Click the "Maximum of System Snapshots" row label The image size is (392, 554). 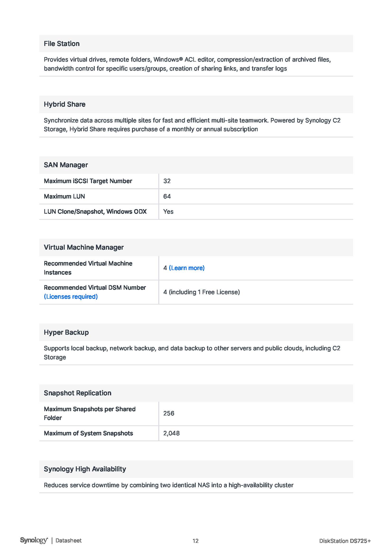click(88, 433)
